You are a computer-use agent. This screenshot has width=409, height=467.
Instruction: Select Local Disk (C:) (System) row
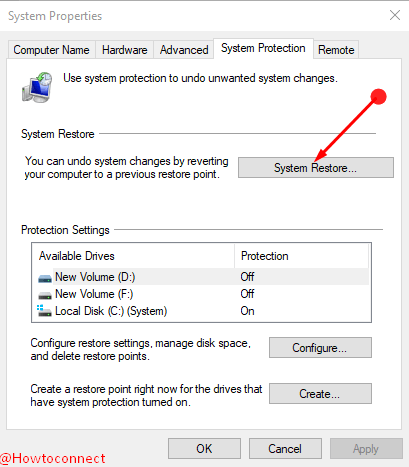point(201,311)
